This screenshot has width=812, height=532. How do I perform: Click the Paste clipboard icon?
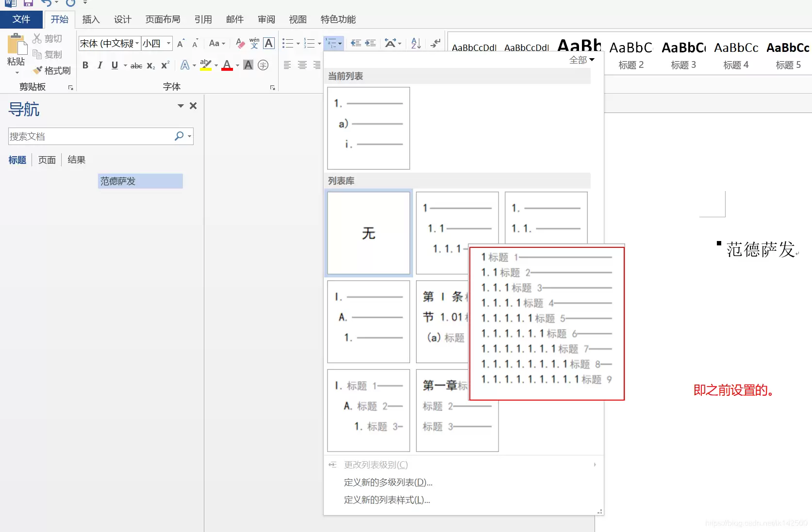[x=17, y=45]
